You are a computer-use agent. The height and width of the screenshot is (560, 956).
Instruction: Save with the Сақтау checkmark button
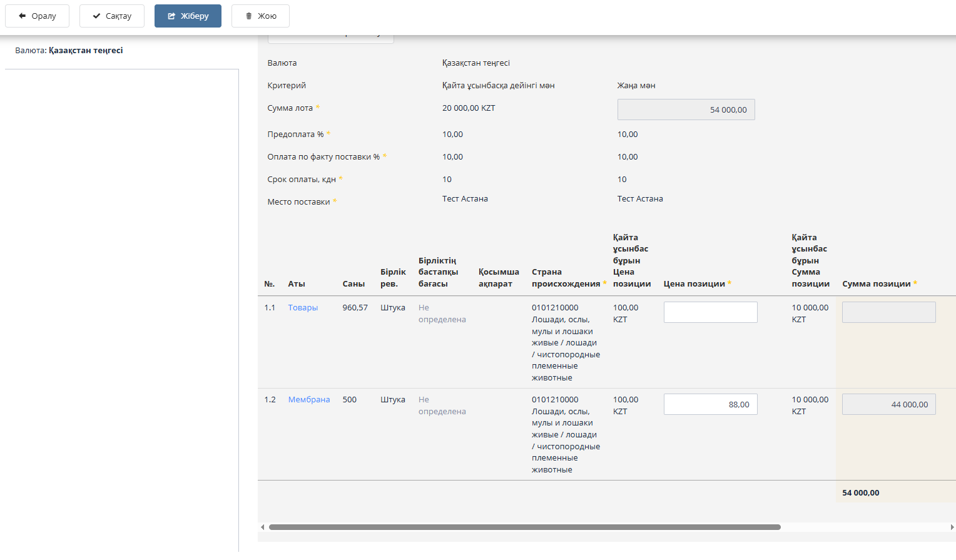pos(112,16)
